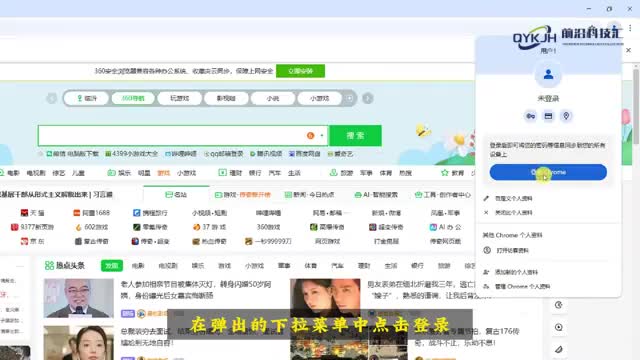Open news thumbnail of gray-haired man with glasses
Viewport: 640px width, 360px height.
click(x=79, y=298)
